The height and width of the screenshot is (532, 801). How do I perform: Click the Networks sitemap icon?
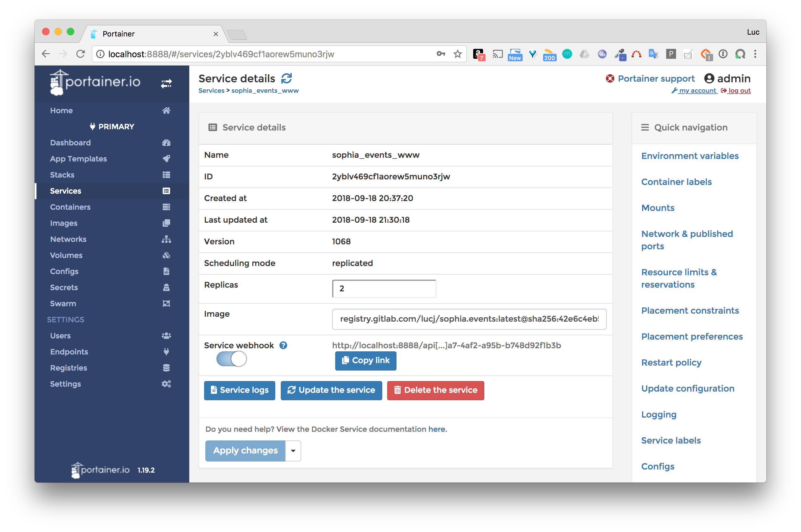[166, 239]
